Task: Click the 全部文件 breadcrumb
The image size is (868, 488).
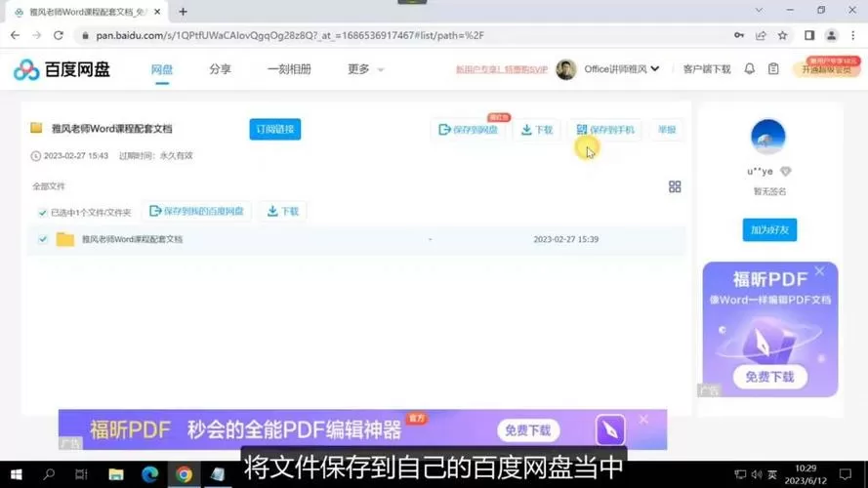Action: [48, 186]
